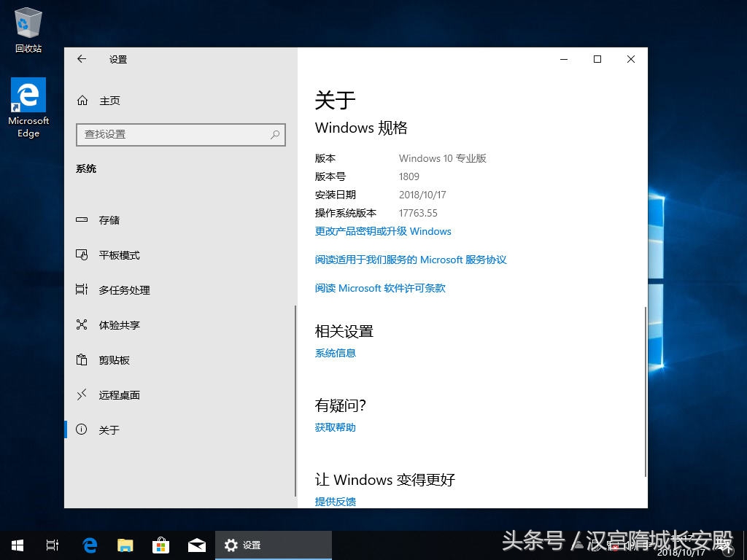Open the 远程桌面 settings page

click(179, 394)
